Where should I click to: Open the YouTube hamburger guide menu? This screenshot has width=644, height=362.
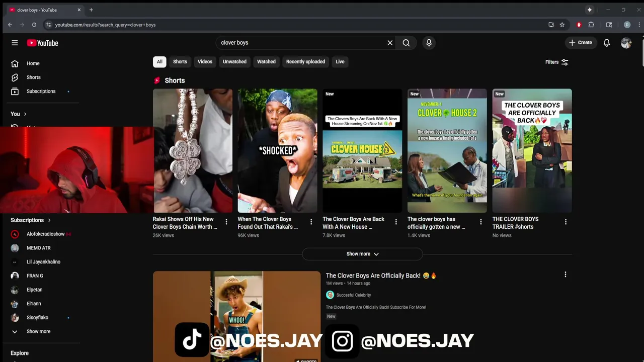pyautogui.click(x=15, y=43)
